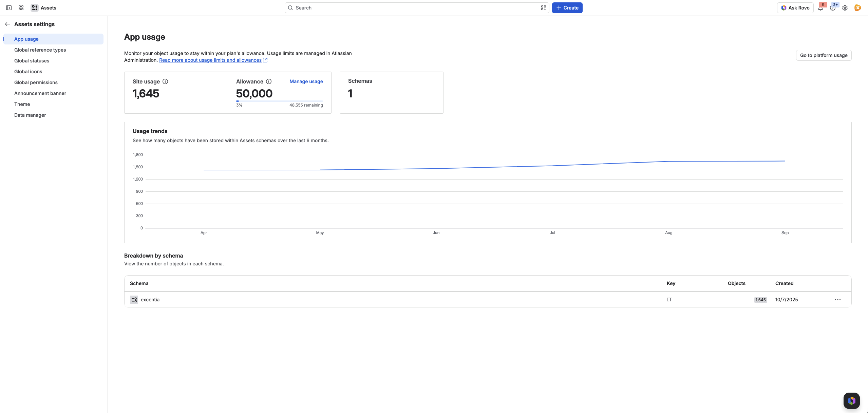The image size is (868, 413).
Task: Click the 48,355 remaining text
Action: (306, 105)
